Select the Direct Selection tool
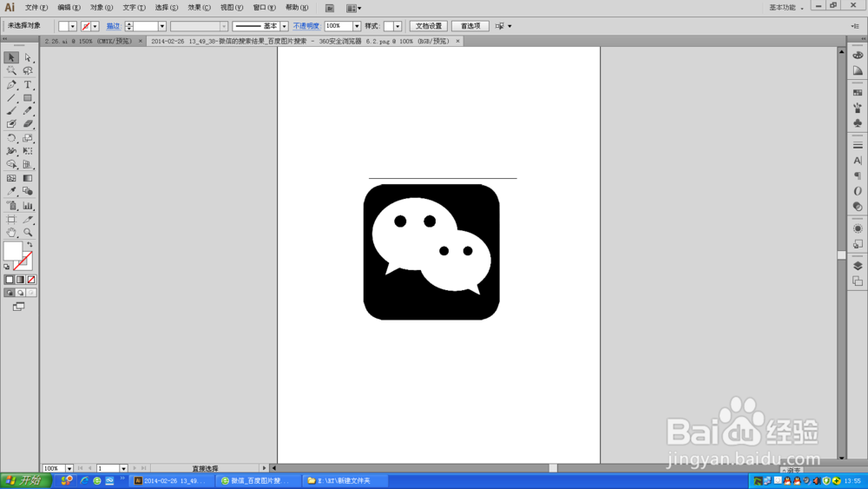This screenshot has width=868, height=489. pyautogui.click(x=28, y=57)
